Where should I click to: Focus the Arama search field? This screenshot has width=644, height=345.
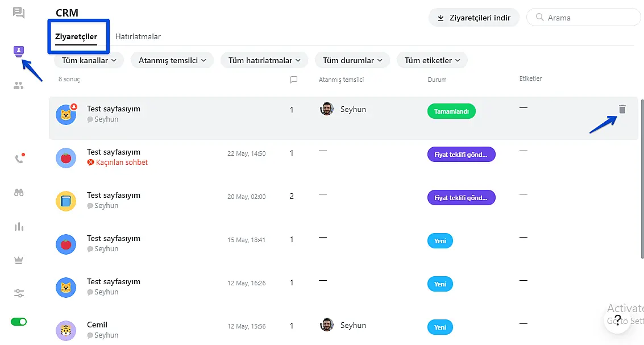tap(588, 18)
